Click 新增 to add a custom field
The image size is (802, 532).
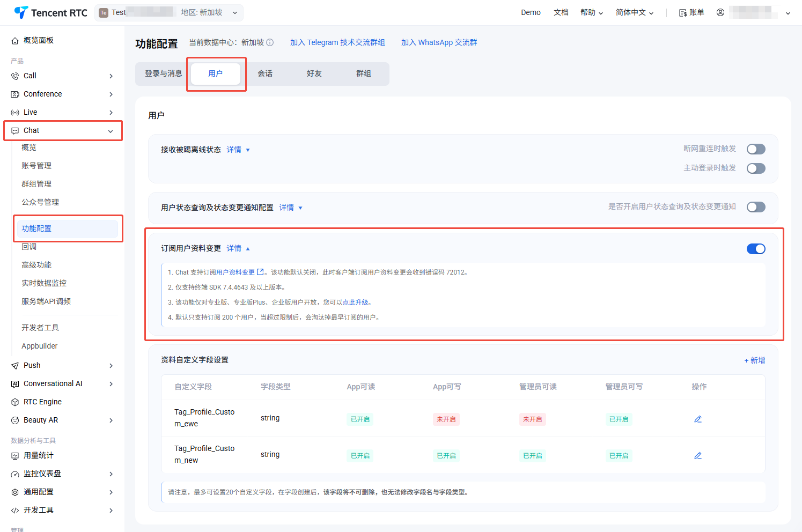pos(755,360)
